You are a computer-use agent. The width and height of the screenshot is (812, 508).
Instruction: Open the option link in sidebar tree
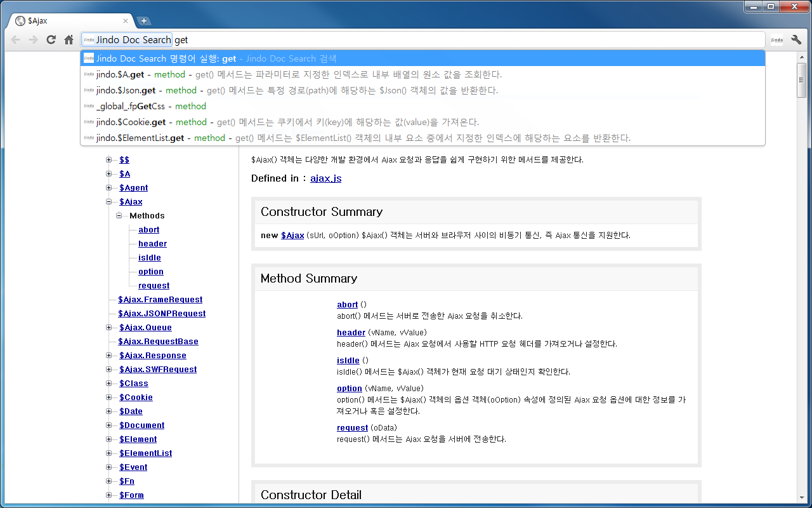(151, 272)
